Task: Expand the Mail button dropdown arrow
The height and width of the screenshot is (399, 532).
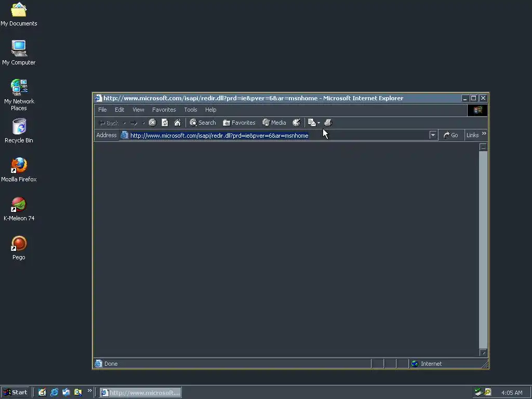Action: click(318, 123)
